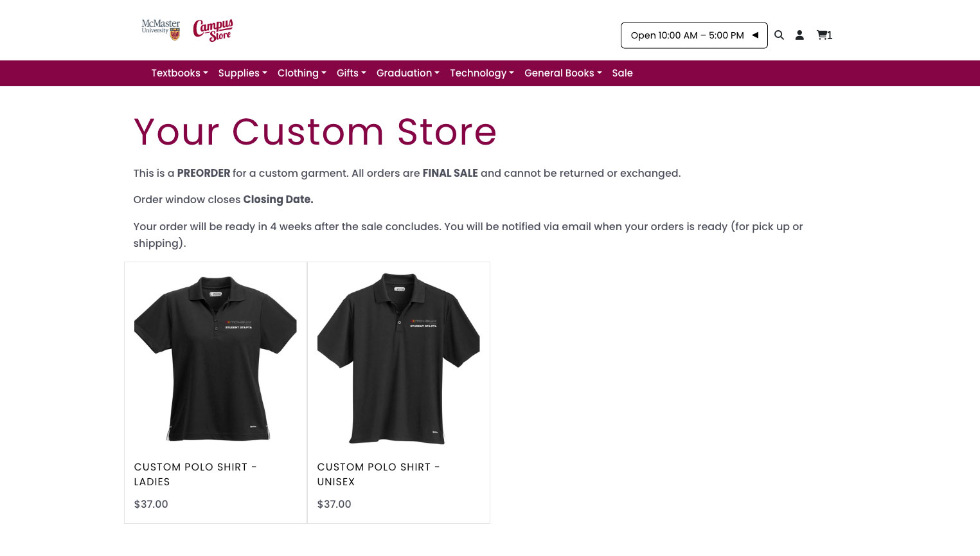This screenshot has width=980, height=556.
Task: Open the Gifts dropdown menu
Action: [351, 73]
